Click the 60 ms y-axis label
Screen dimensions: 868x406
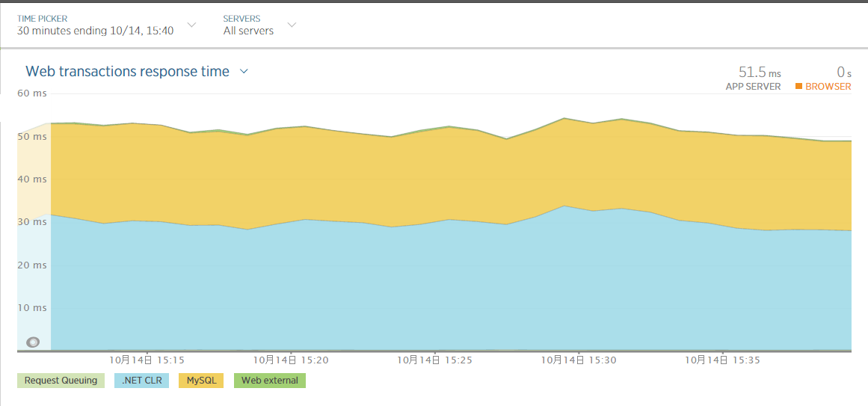(32, 93)
